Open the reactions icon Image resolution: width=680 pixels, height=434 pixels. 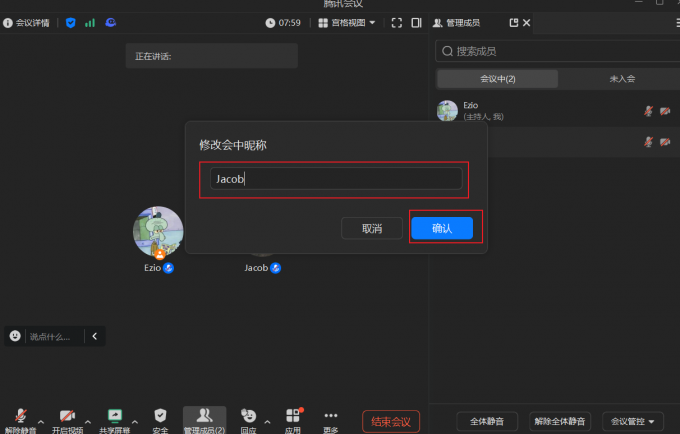coord(248,421)
